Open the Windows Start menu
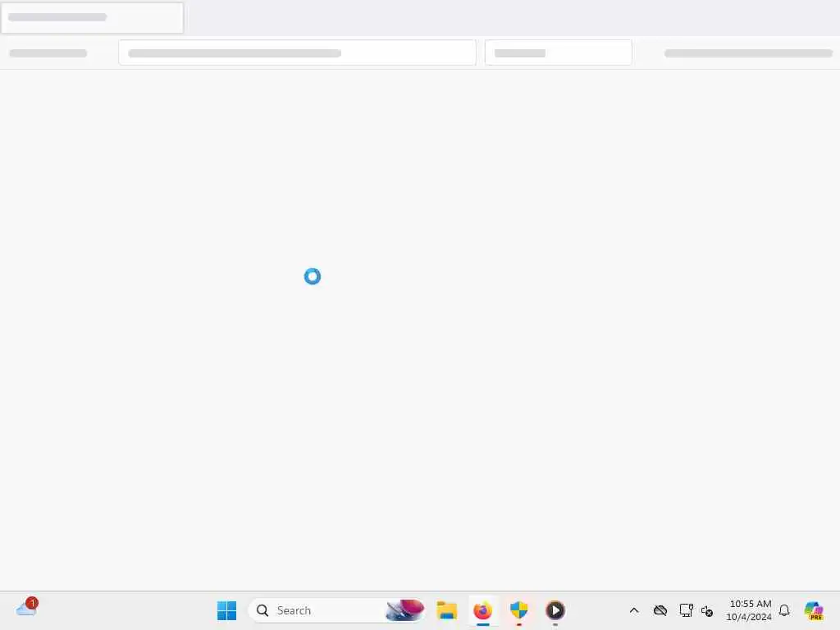This screenshot has height=630, width=840. point(226,610)
